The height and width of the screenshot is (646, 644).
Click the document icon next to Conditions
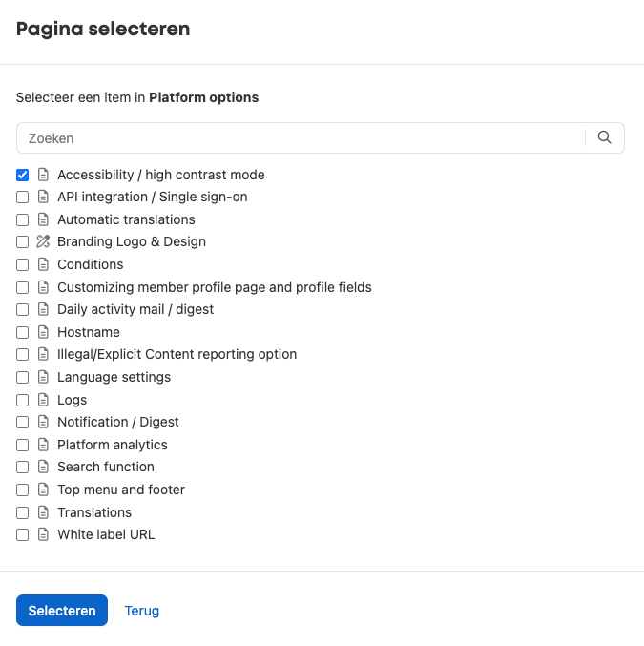tap(43, 264)
